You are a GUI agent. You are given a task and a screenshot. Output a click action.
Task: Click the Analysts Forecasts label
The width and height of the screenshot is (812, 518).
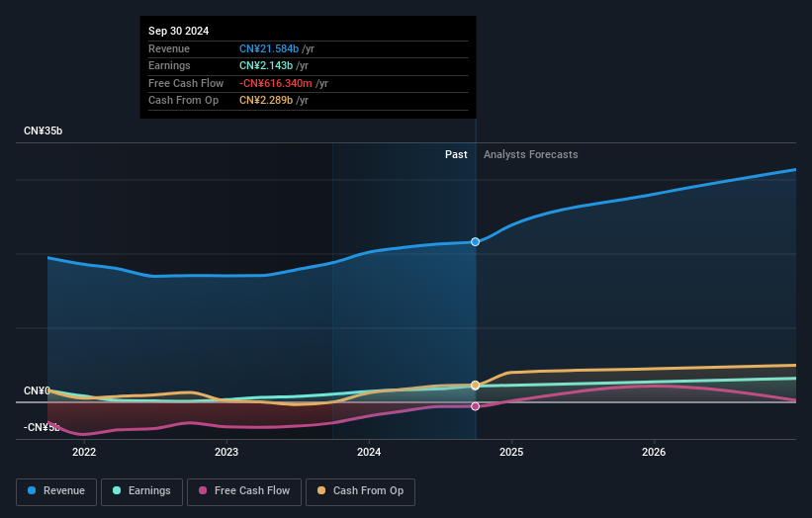click(531, 154)
